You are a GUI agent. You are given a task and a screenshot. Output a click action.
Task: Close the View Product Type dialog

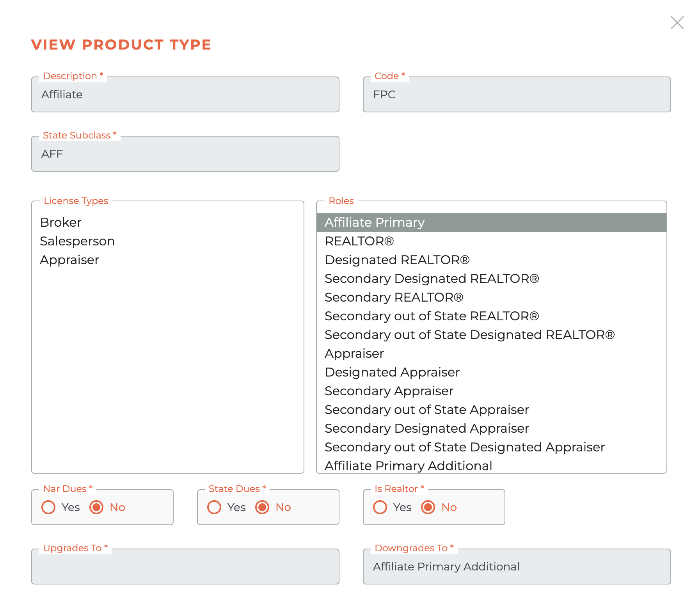tap(677, 23)
